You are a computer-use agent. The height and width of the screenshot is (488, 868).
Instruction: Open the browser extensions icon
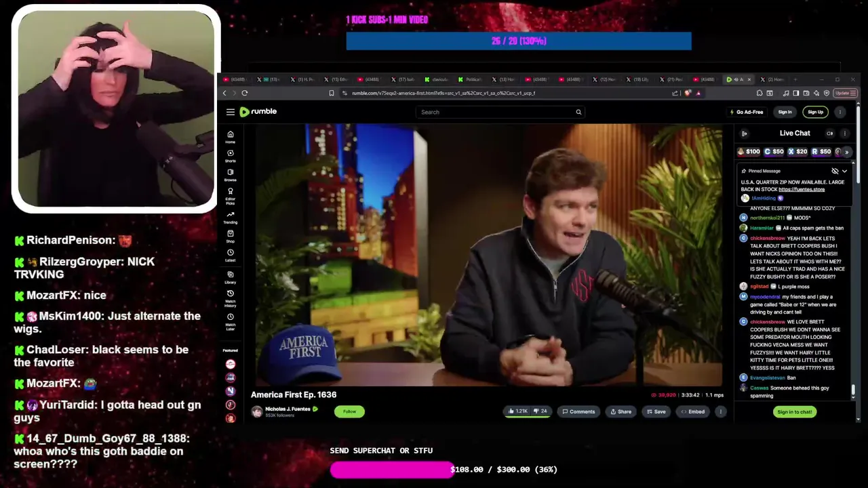click(x=759, y=93)
